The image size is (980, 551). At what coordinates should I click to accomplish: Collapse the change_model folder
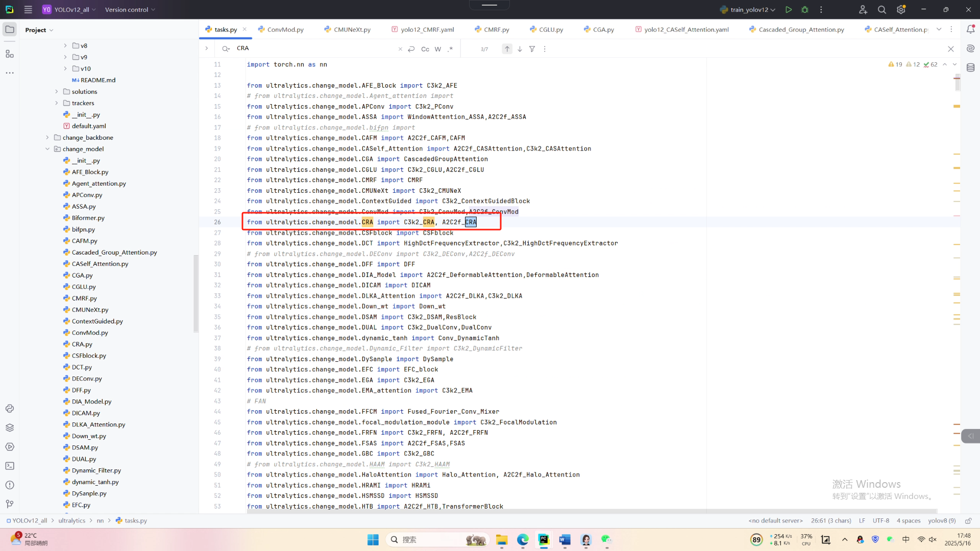click(x=47, y=149)
